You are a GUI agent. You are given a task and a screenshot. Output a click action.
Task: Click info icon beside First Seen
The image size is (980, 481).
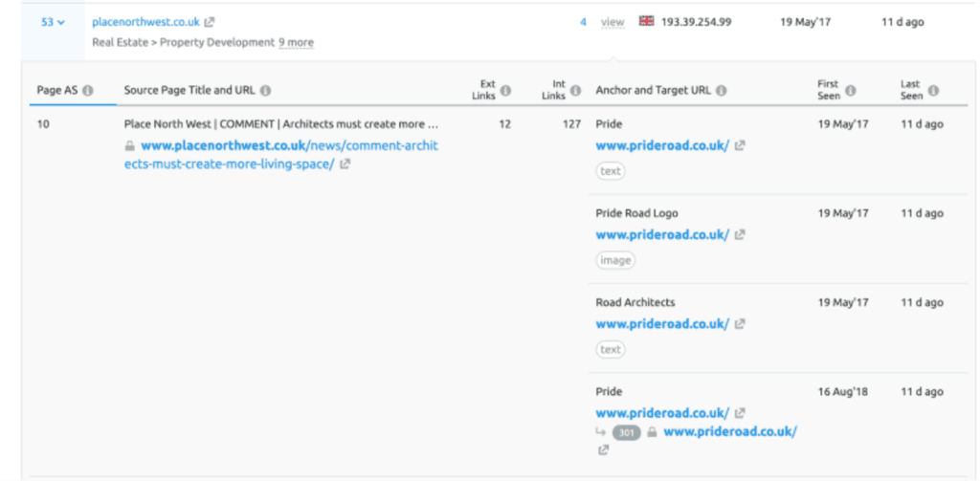click(850, 91)
